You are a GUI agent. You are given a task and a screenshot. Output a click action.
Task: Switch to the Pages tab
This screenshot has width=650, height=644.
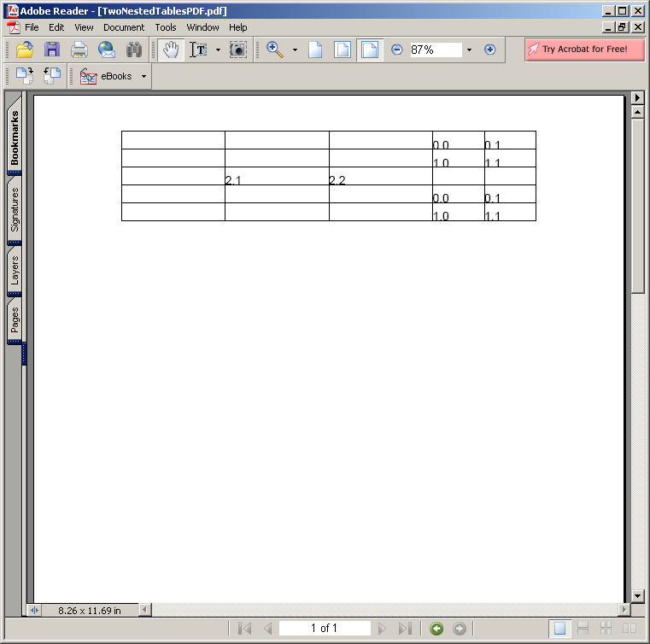point(15,319)
